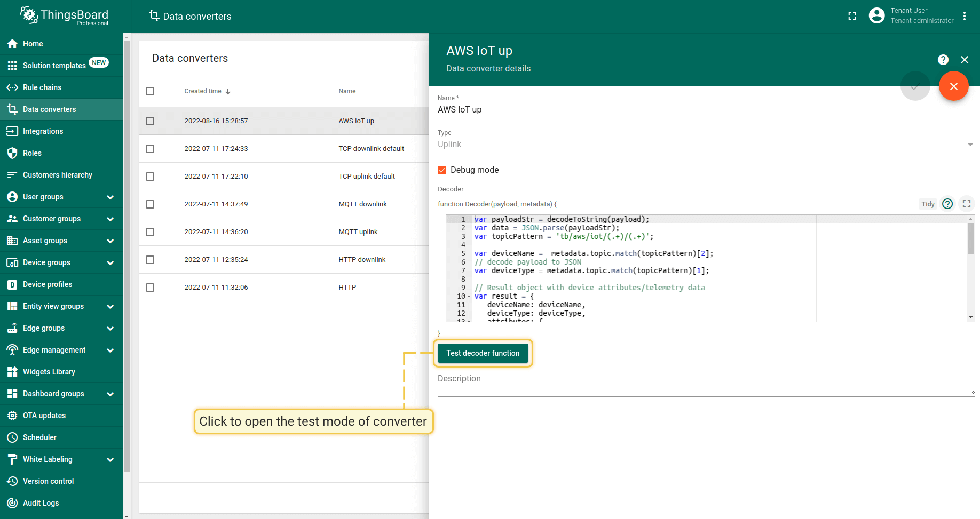The image size is (980, 519).
Task: Check the select-all converters header checkbox
Action: point(150,91)
